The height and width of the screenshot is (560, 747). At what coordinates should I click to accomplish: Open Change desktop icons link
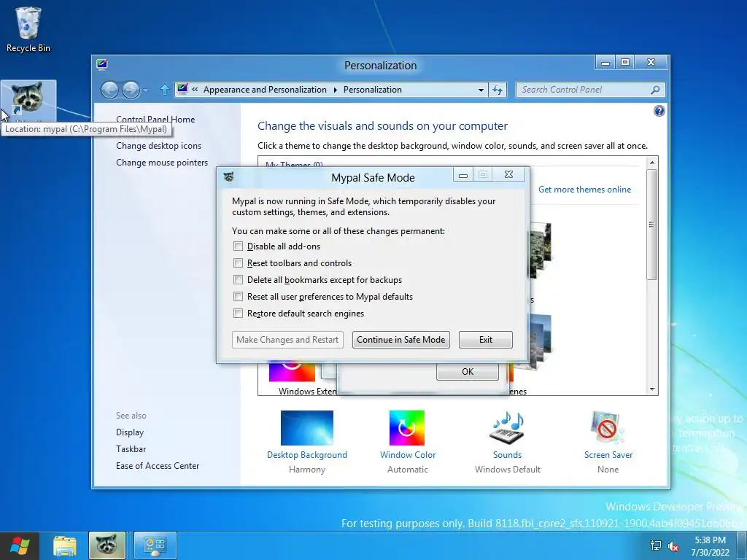click(158, 146)
